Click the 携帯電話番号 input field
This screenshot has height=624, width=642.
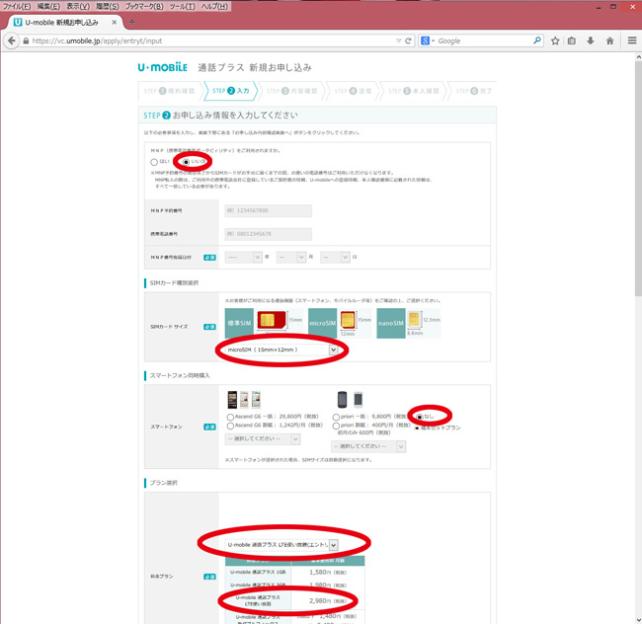pos(268,234)
